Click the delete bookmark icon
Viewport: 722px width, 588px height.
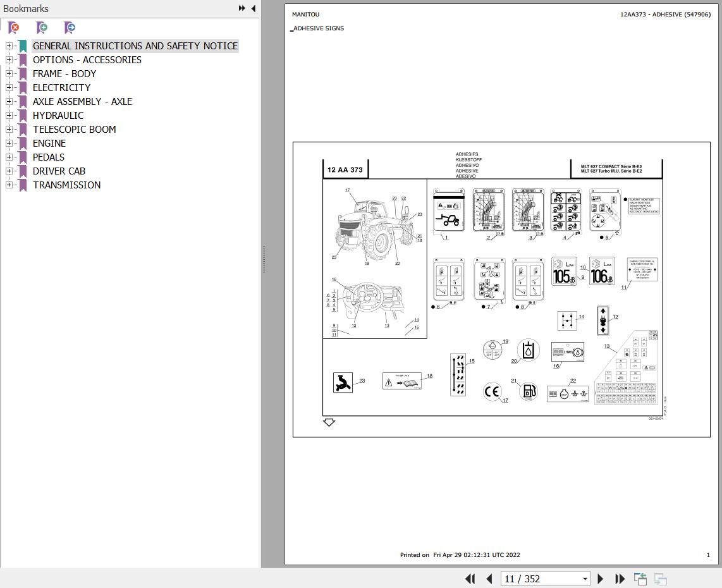14,28
